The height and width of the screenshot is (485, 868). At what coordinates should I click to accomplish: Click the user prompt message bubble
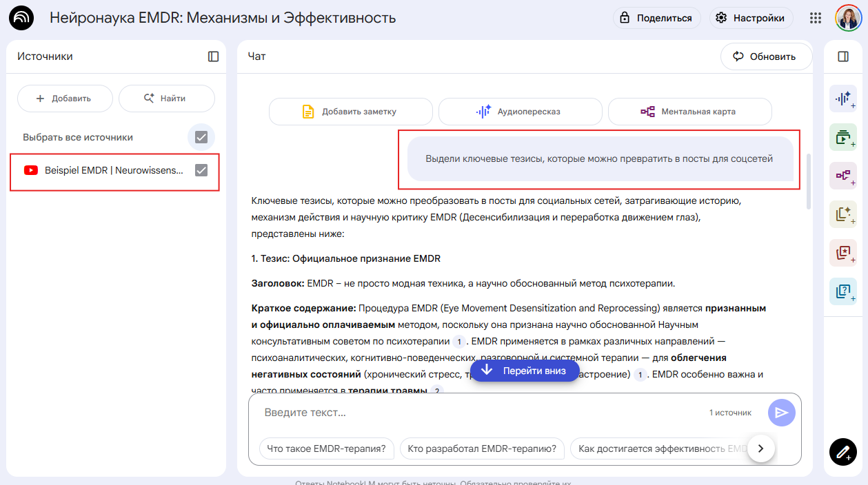tap(600, 159)
